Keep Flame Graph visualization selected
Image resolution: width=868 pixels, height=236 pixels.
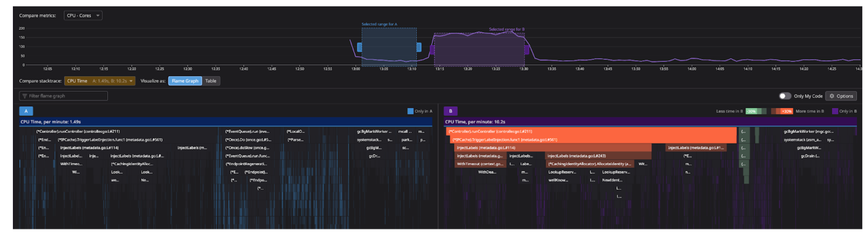point(185,81)
